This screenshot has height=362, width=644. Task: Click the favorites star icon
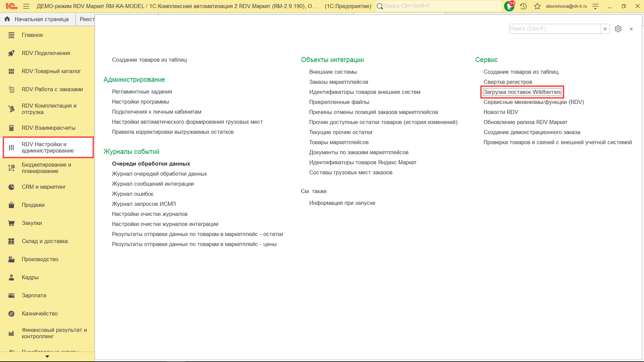[x=537, y=6]
